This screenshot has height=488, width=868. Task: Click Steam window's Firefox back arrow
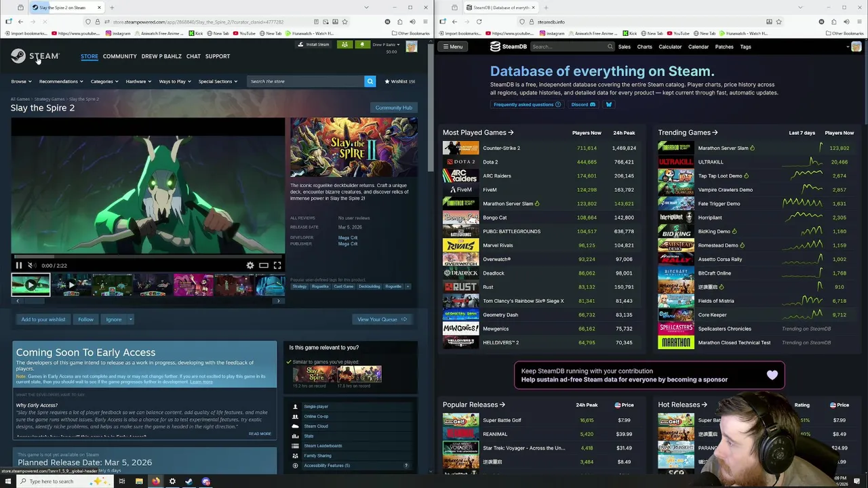20,22
